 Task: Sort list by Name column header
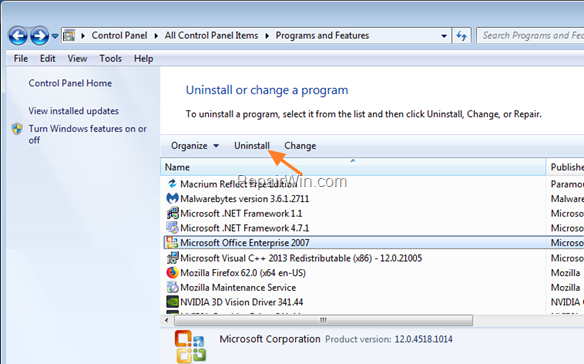point(353,167)
